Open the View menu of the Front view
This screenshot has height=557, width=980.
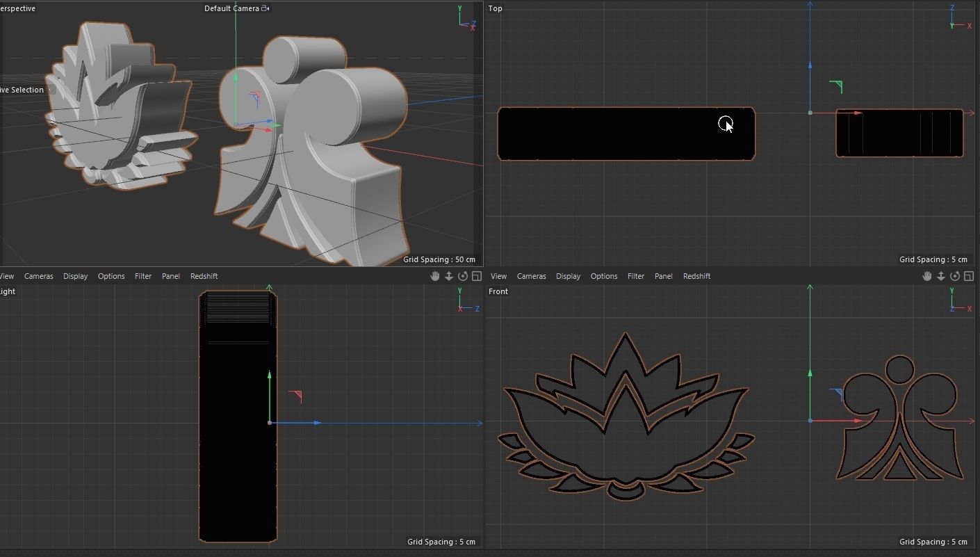click(498, 276)
